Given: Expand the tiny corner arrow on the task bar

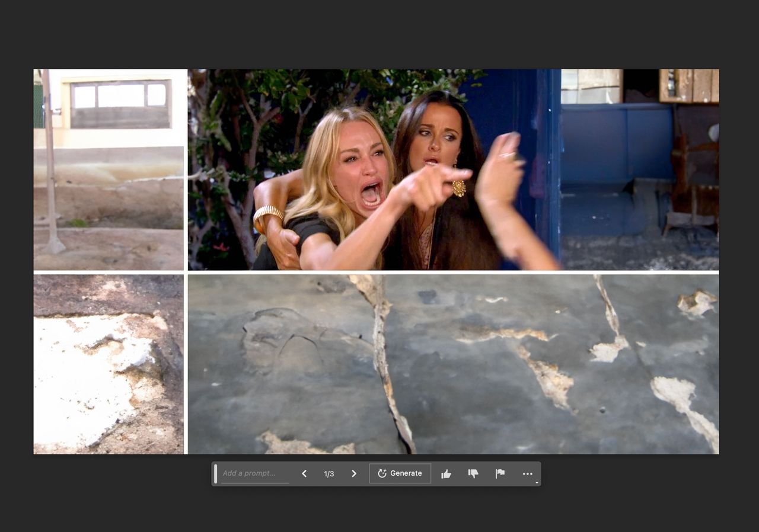Looking at the screenshot, I should (537, 482).
